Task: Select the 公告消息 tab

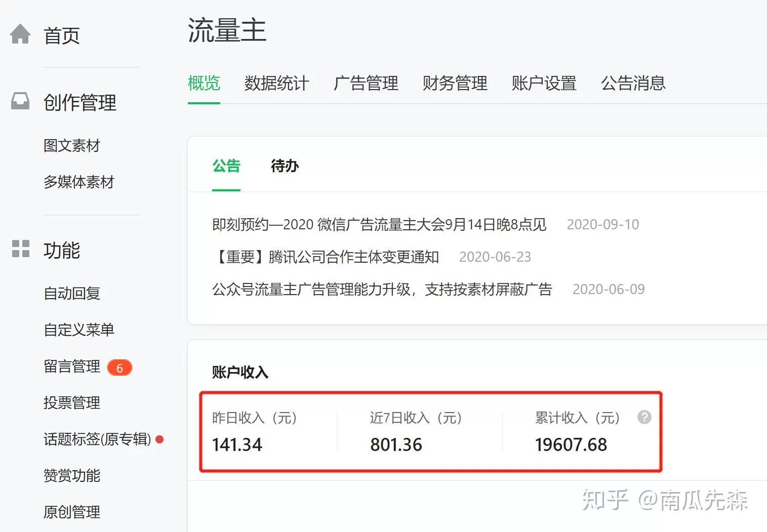Action: (633, 83)
